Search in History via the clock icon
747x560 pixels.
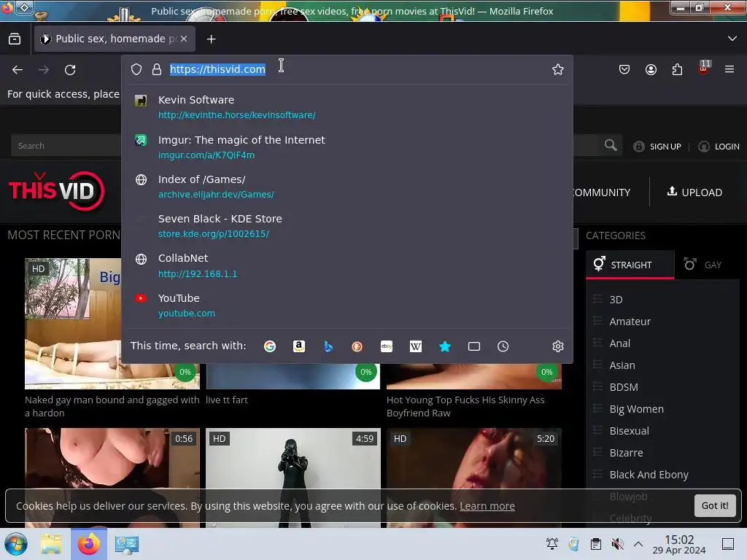(x=503, y=346)
